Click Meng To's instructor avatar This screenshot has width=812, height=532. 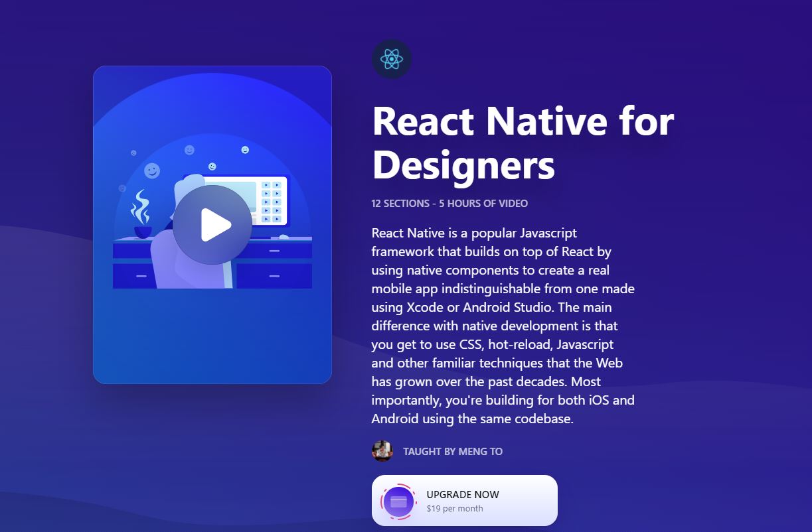click(x=382, y=451)
